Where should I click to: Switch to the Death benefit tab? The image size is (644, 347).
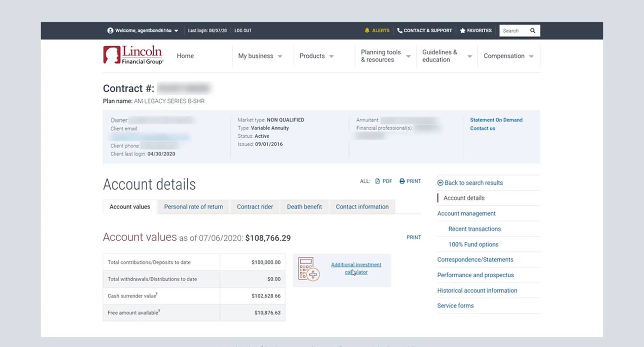tap(304, 207)
